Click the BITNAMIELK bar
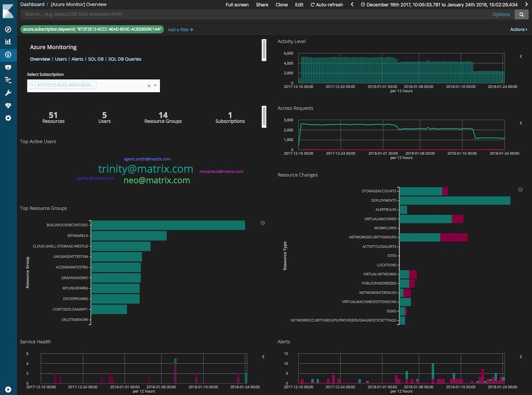Image resolution: width=532 pixels, height=395 pixels. pos(129,236)
